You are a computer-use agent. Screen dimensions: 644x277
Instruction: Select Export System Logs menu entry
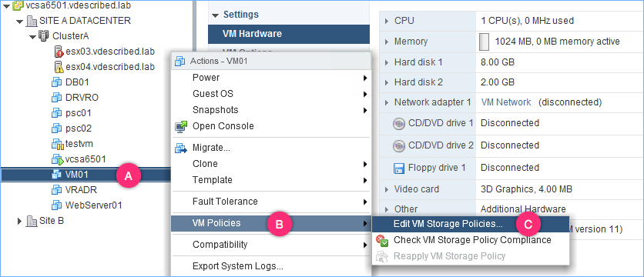[238, 266]
